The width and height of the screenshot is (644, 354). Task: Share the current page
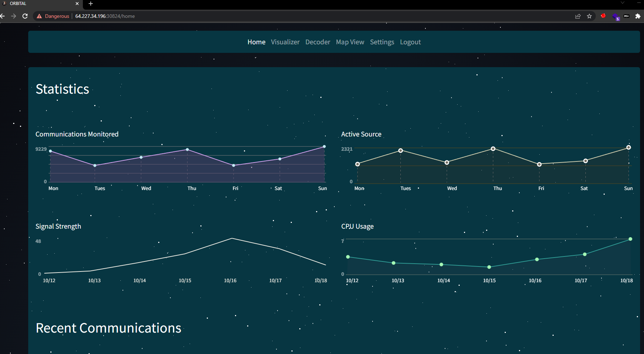click(578, 16)
